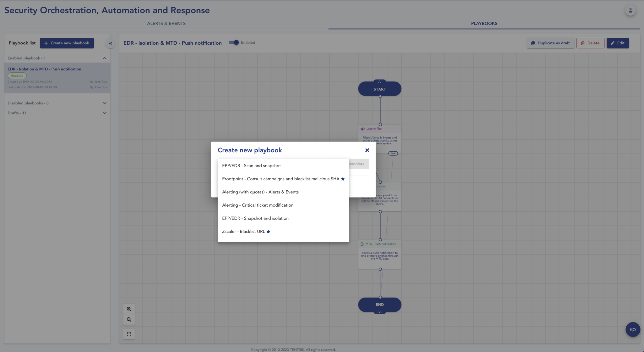Click the star beside the Proofpoint template
Image resolution: width=644 pixels, height=352 pixels.
click(342, 179)
